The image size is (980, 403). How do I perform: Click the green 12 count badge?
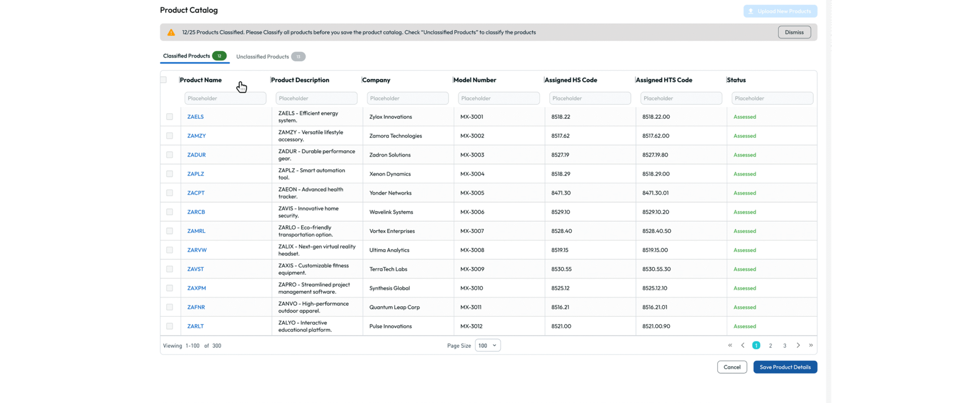(219, 56)
